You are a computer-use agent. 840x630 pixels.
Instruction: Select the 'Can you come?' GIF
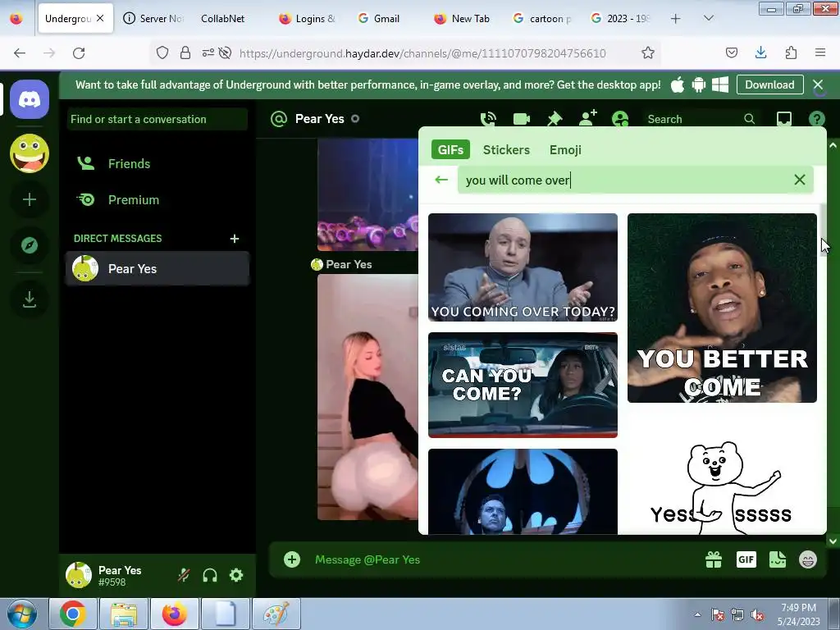click(x=523, y=386)
